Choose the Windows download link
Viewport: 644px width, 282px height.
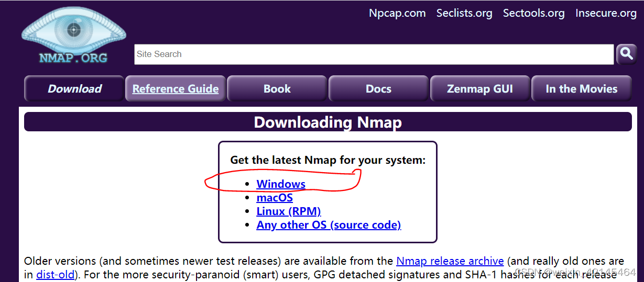(x=281, y=184)
